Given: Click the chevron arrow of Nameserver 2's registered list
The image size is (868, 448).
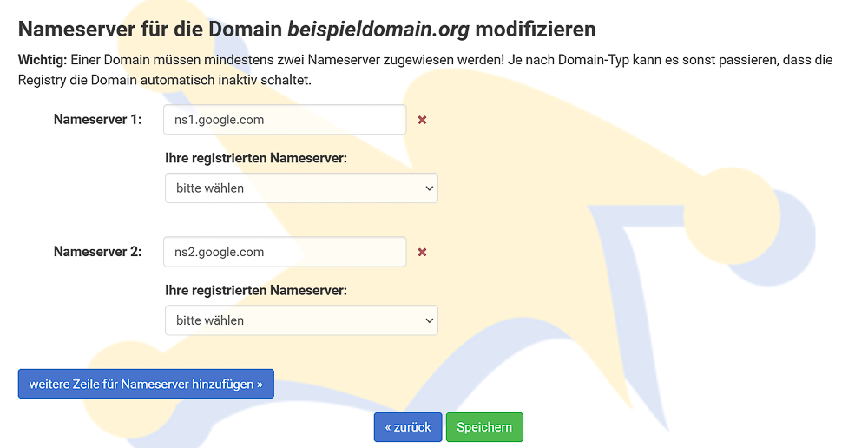Looking at the screenshot, I should (x=429, y=320).
